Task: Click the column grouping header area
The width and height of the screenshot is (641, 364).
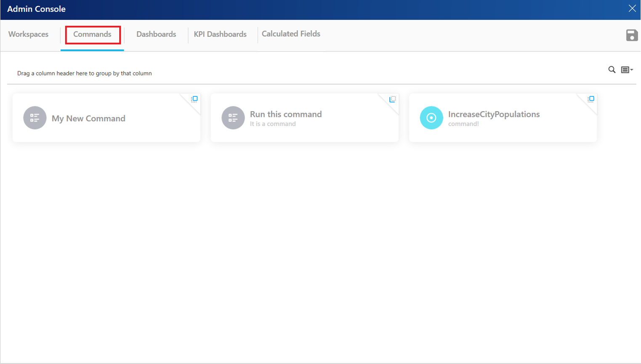Action: click(x=84, y=73)
